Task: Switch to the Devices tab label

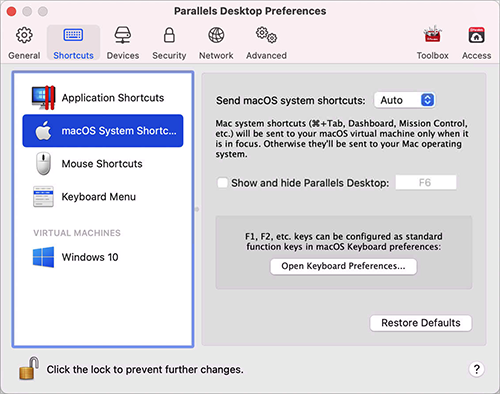Action: coord(123,55)
